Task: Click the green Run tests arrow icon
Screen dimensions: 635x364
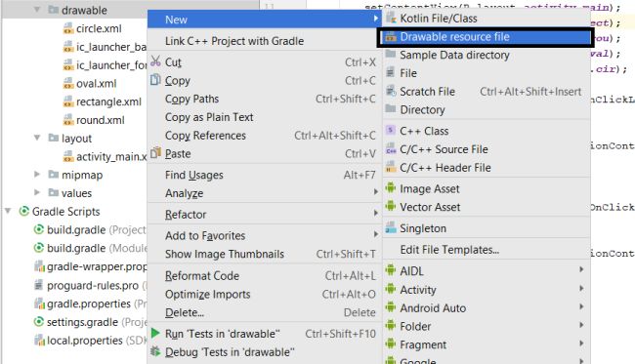Action: click(x=155, y=334)
